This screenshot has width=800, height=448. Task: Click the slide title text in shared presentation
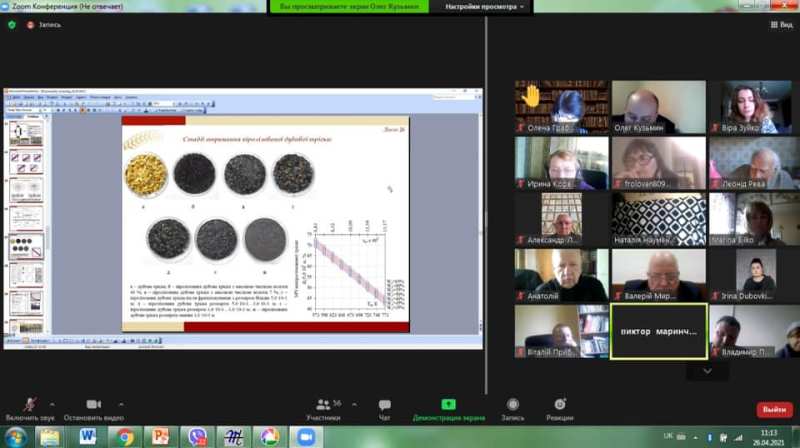point(257,139)
